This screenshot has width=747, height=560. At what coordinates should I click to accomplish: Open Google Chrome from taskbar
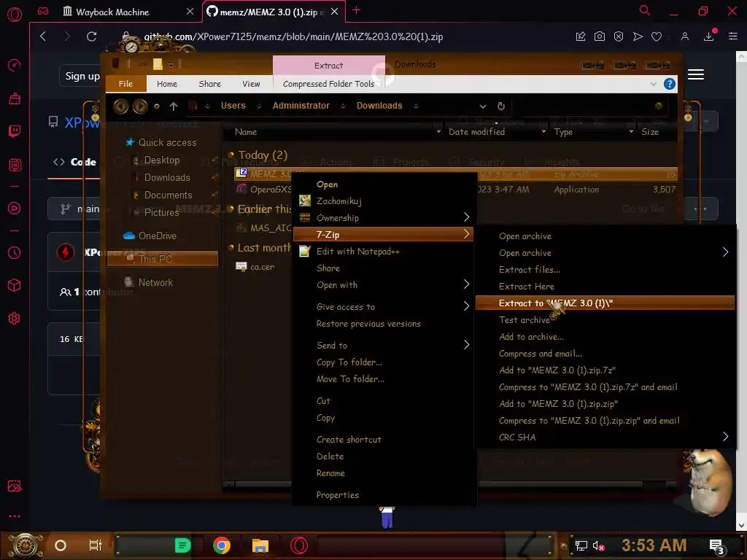[222, 545]
